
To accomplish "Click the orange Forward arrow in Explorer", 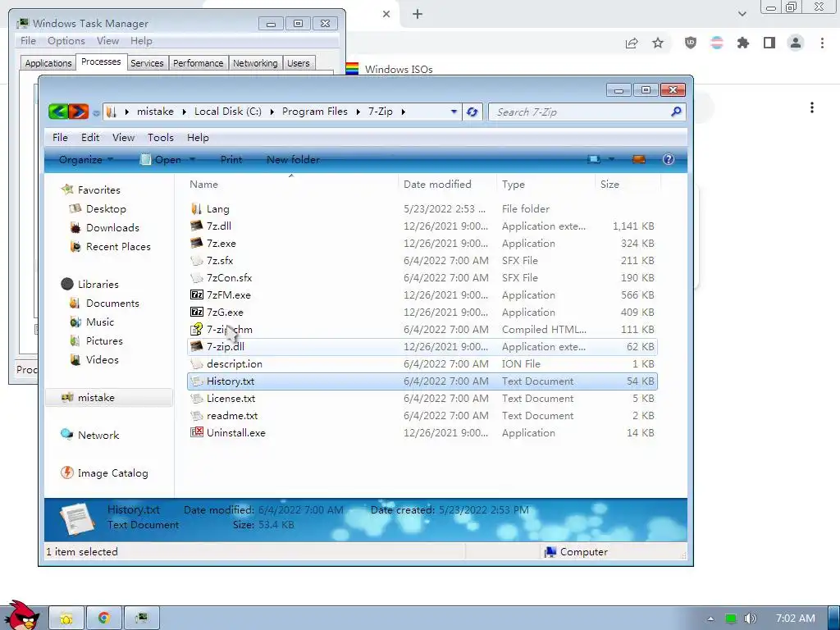I will click(78, 112).
